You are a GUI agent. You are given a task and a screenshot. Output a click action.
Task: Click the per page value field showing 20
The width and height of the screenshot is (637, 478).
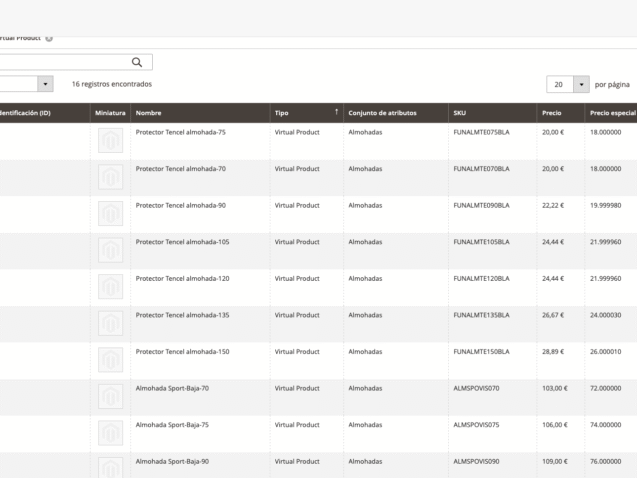coord(560,84)
